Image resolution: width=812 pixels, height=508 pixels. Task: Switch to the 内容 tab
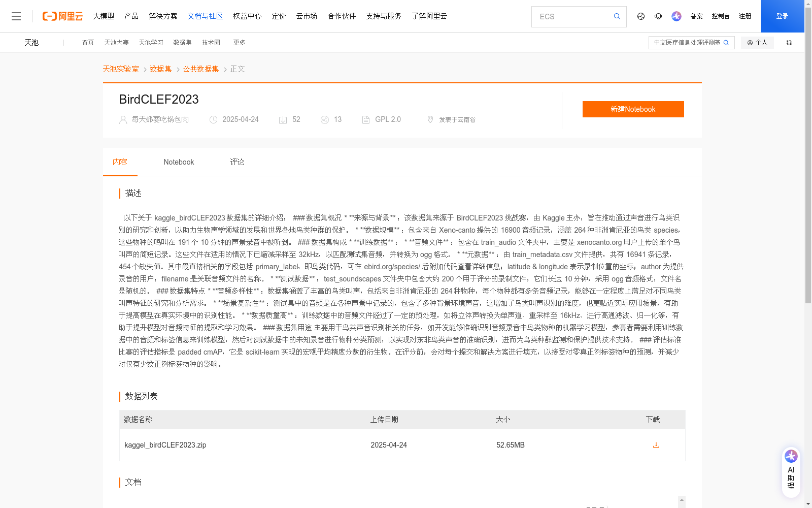[x=120, y=162]
